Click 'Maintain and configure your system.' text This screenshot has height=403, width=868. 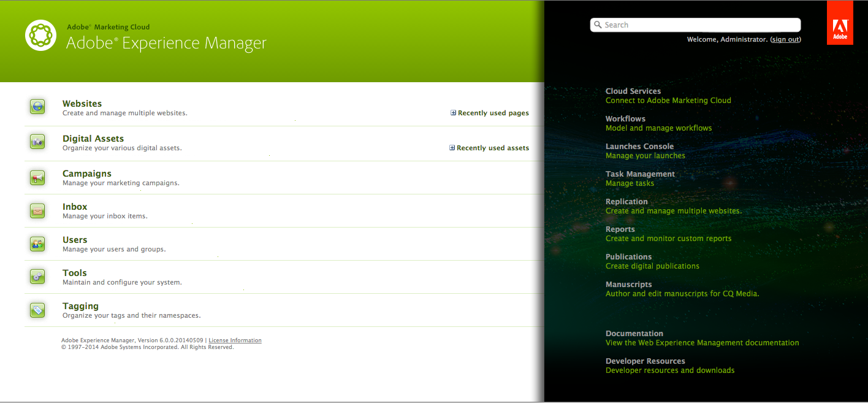[x=122, y=283]
